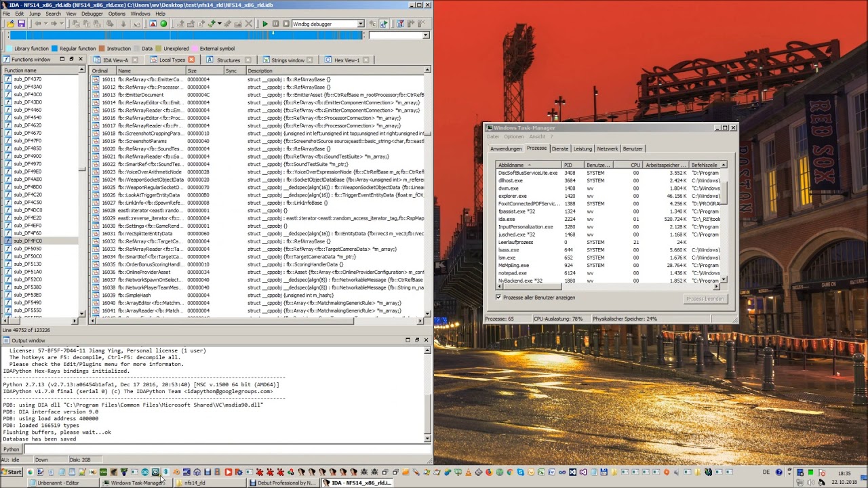Click the volume speaker icon in the system tray
The width and height of the screenshot is (868, 488).
click(x=810, y=482)
